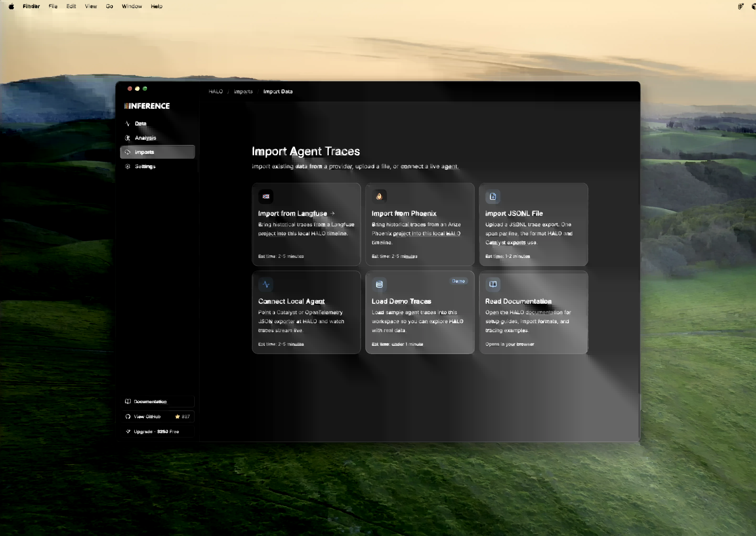The width and height of the screenshot is (756, 536).
Task: Choose the Import from Phoenix card
Action: pos(420,224)
